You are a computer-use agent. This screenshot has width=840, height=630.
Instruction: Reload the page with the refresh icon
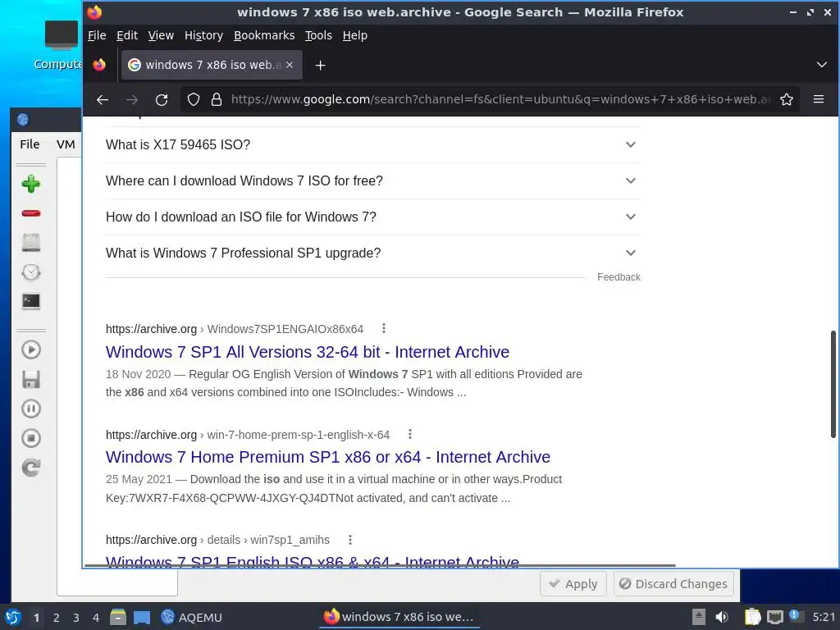pos(162,99)
